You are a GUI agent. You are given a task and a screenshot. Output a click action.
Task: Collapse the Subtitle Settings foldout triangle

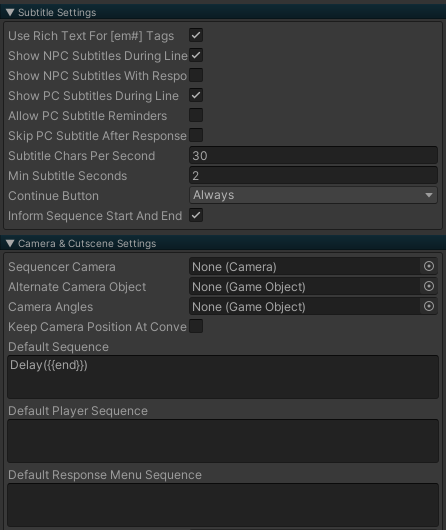click(x=10, y=13)
